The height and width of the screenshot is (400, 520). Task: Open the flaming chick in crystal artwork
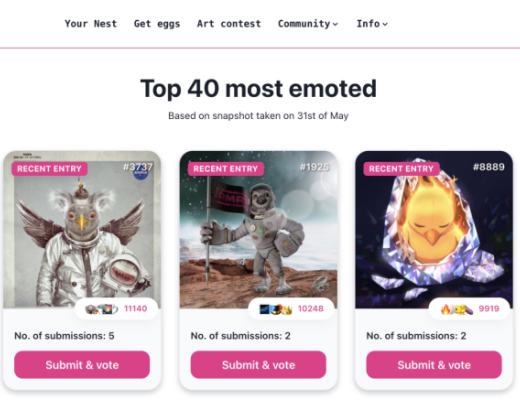click(434, 230)
